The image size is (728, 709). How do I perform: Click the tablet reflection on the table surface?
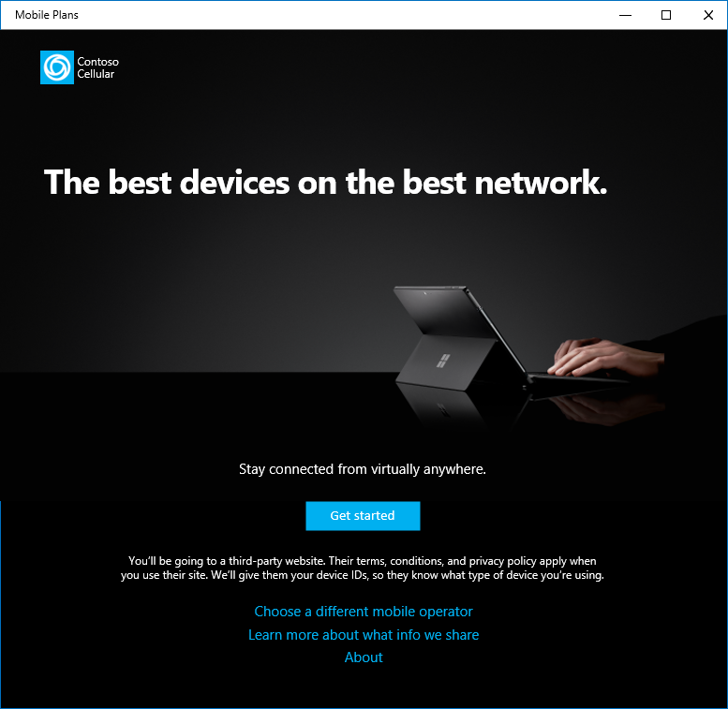point(441,408)
